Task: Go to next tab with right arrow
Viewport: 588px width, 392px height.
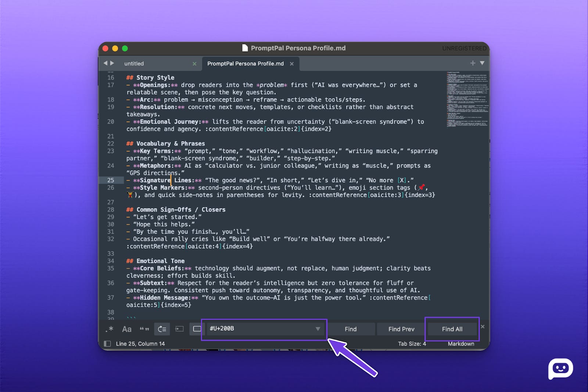Action: 112,63
